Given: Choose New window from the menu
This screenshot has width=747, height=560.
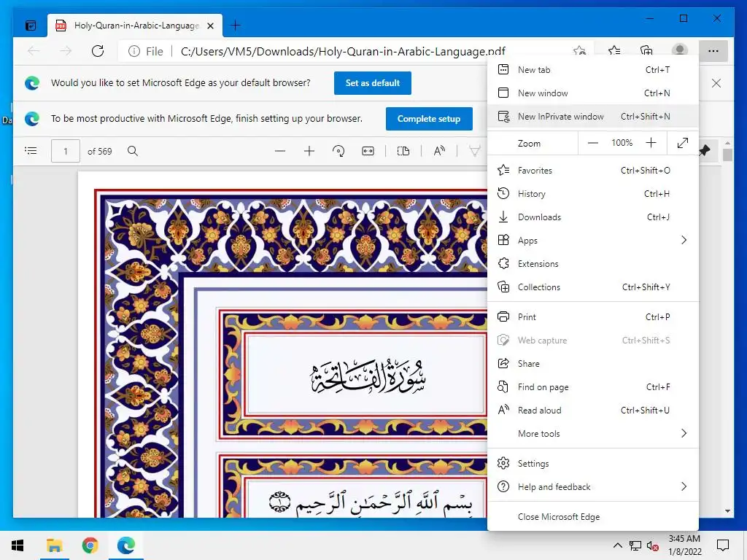Looking at the screenshot, I should click(592, 93).
